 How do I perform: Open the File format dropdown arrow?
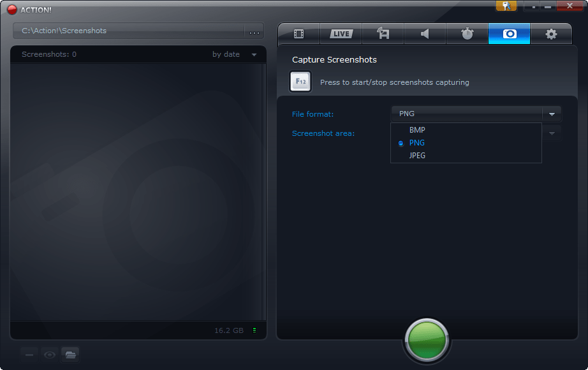tap(552, 114)
